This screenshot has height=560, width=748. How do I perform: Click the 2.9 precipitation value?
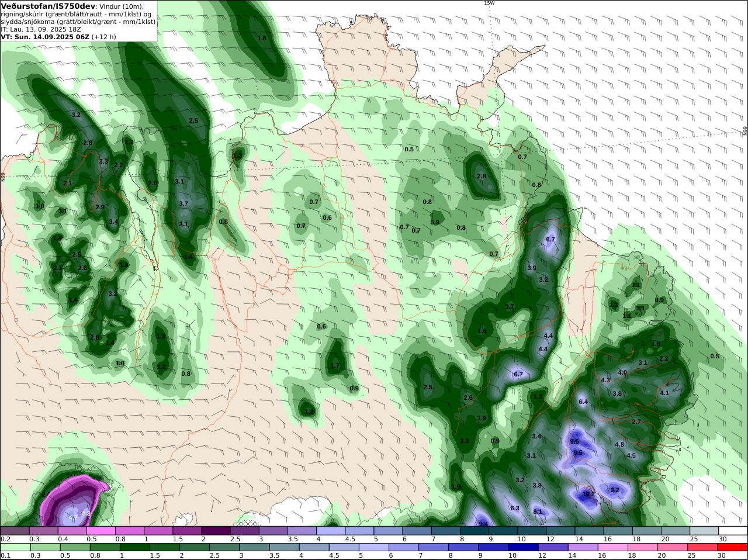click(100, 208)
